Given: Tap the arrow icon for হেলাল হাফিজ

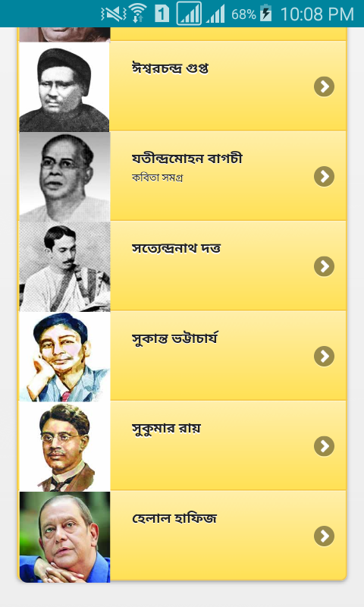Looking at the screenshot, I should click(324, 536).
